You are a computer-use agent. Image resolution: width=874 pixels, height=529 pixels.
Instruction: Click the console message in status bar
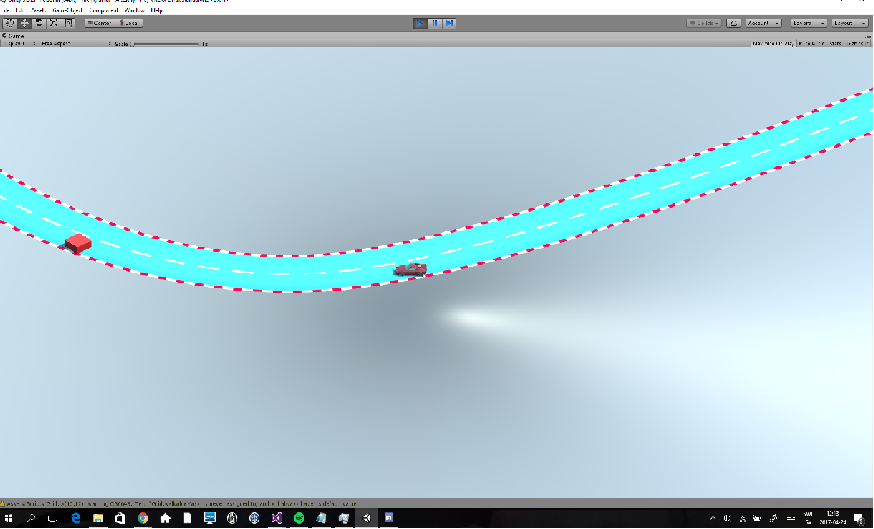[x=180, y=503]
